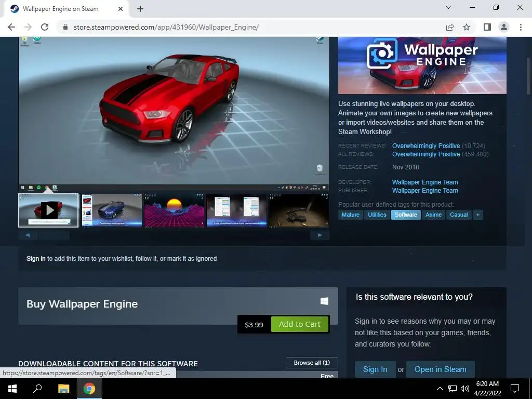
Task: Click the thumbnail strip scroll handle
Action: click(53, 235)
